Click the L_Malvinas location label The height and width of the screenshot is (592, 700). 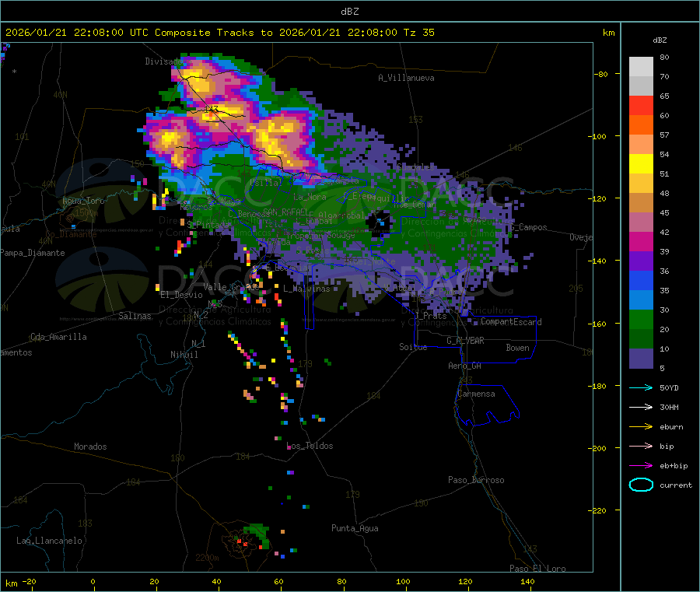[x=306, y=289]
